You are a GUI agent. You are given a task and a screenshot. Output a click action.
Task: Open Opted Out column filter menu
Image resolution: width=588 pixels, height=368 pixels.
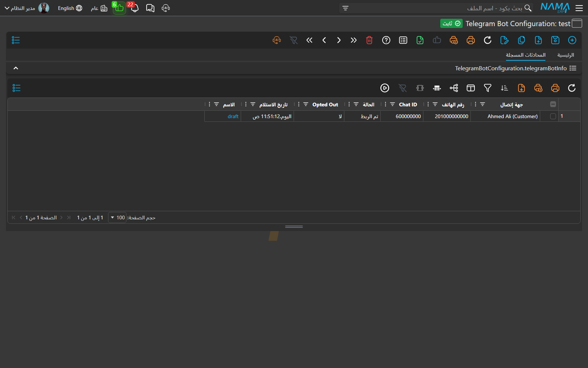[x=306, y=105]
